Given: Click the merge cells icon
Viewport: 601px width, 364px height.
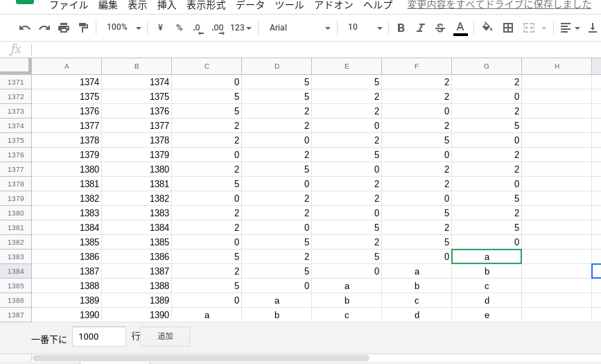Looking at the screenshot, I should click(x=529, y=28).
